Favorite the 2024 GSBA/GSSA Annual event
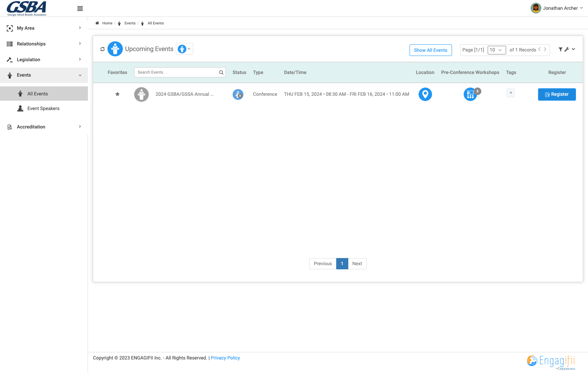This screenshot has height=373, width=588. 118,94
